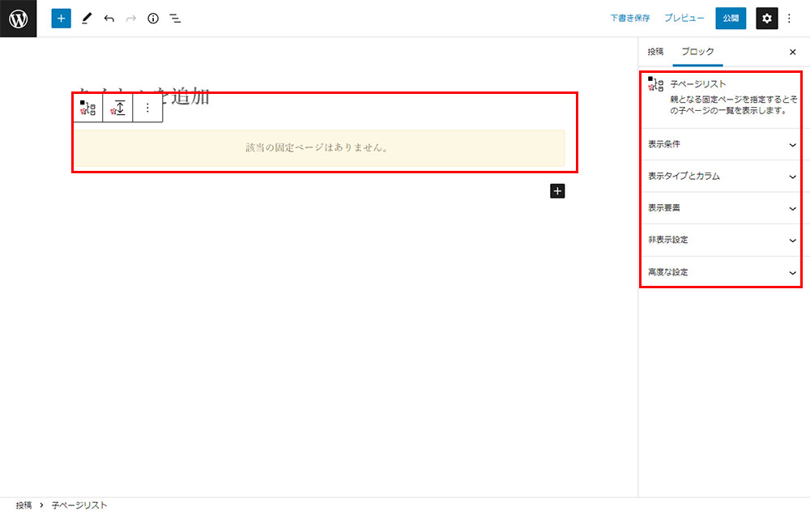Image resolution: width=810 pixels, height=532 pixels.
Task: Open the document details info icon
Action: pyautogui.click(x=153, y=18)
